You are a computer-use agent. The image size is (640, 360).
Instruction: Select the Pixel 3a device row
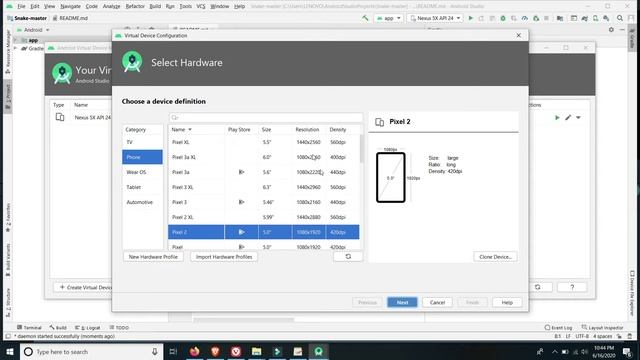pos(264,172)
